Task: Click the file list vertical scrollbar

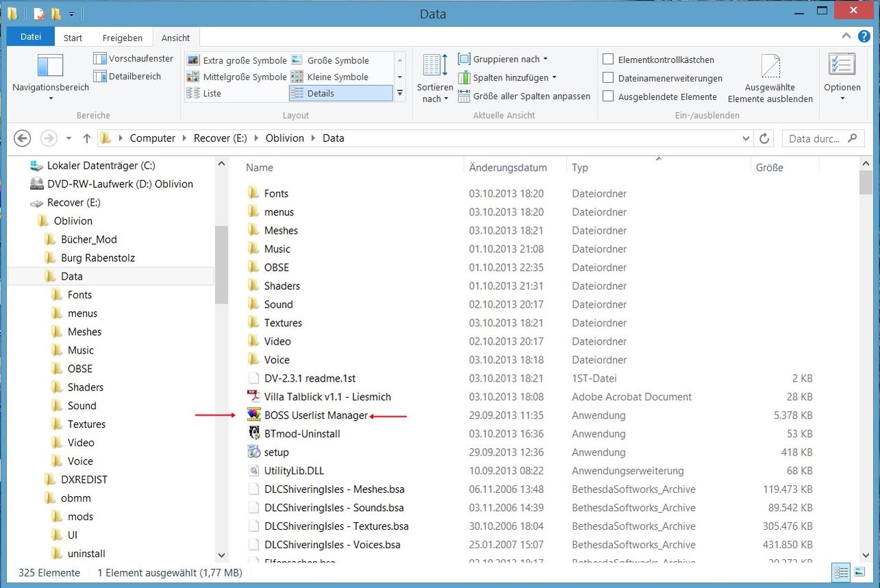Action: coord(865,343)
